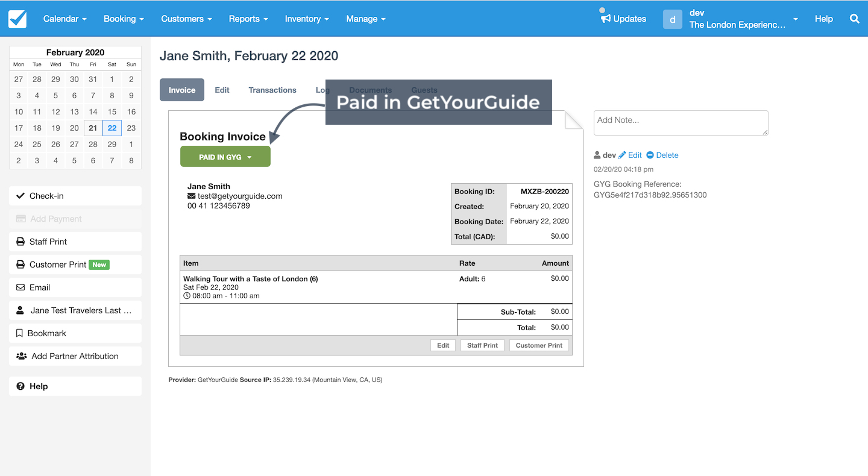
Task: Open the Booking dropdown menu
Action: click(124, 19)
